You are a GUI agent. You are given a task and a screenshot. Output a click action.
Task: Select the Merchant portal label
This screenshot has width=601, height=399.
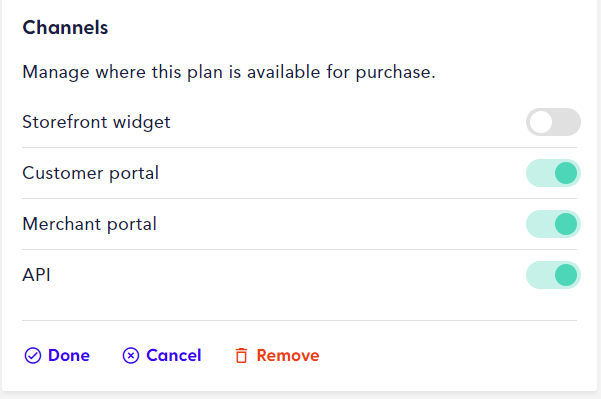(x=89, y=224)
